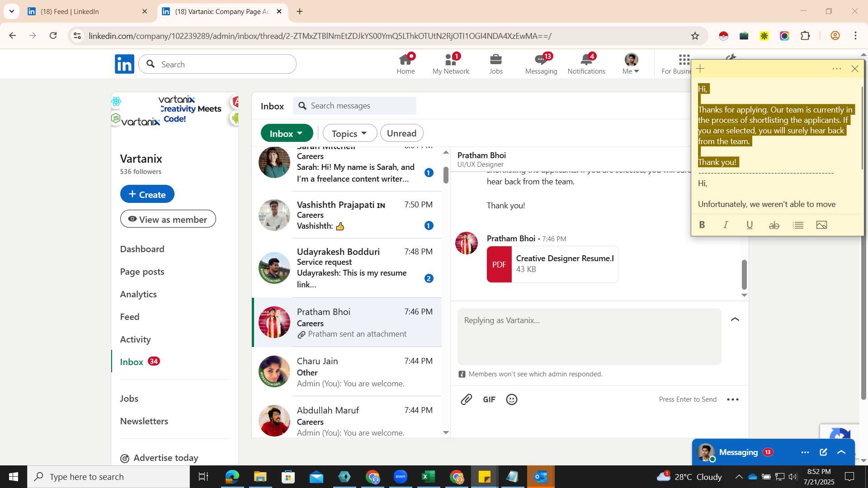Open Charu Jain's conversation
The height and width of the screenshot is (488, 868).
pyautogui.click(x=347, y=372)
